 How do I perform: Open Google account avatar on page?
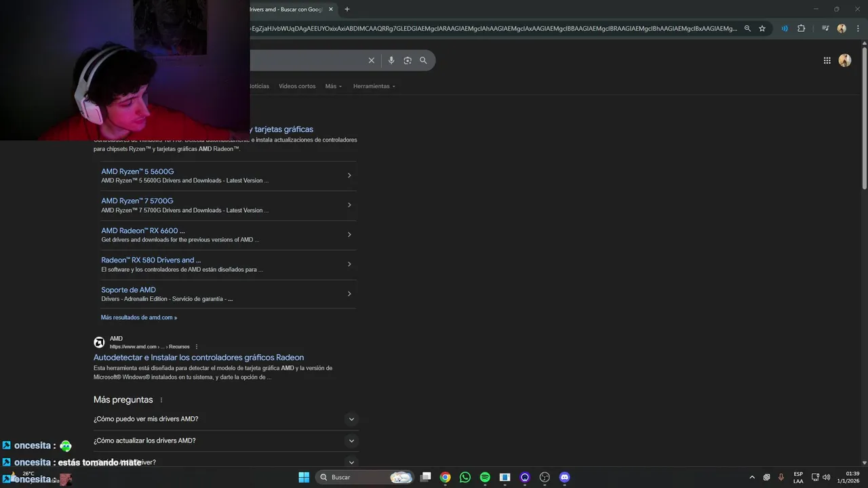845,60
